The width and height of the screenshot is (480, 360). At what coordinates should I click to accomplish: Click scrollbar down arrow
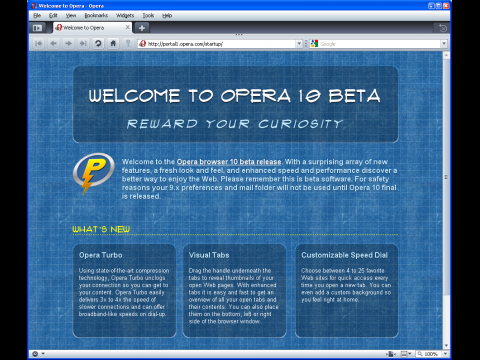446,345
